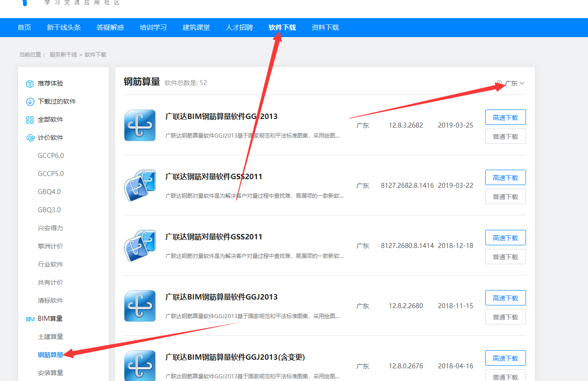This screenshot has height=381, width=588.
Task: Click the 推荐体验 cube icon in sidebar
Action: coord(30,84)
